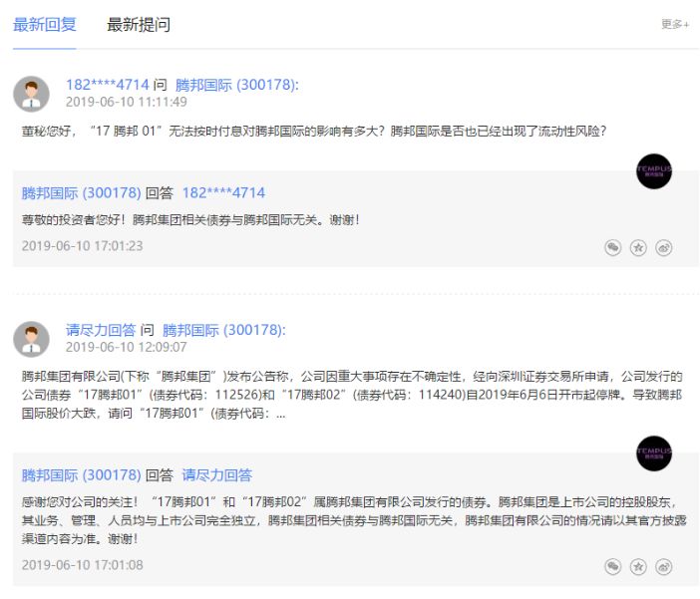The image size is (700, 599).
Task: Click reply text starting 感谢您对公司的关注
Action: tap(354, 520)
